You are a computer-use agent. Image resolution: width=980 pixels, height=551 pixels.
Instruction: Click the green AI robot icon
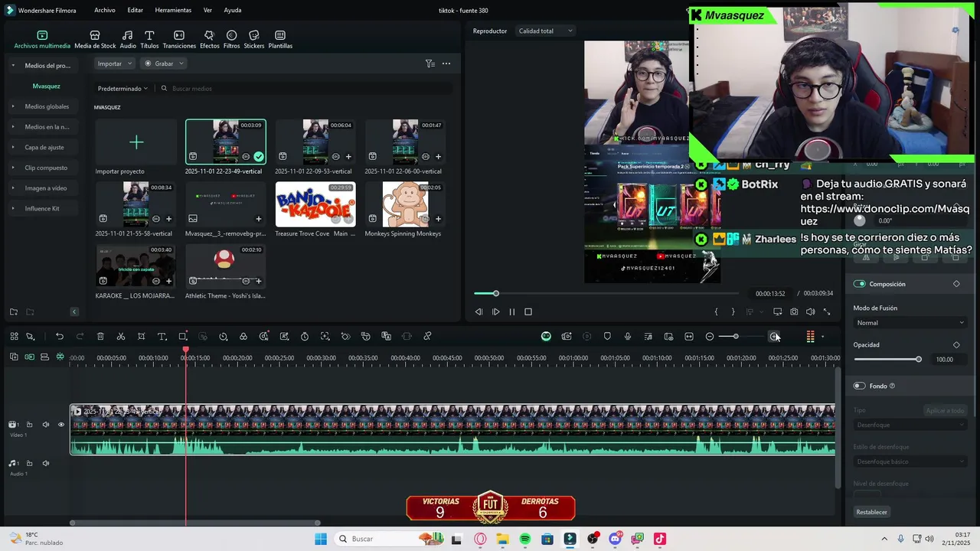546,337
